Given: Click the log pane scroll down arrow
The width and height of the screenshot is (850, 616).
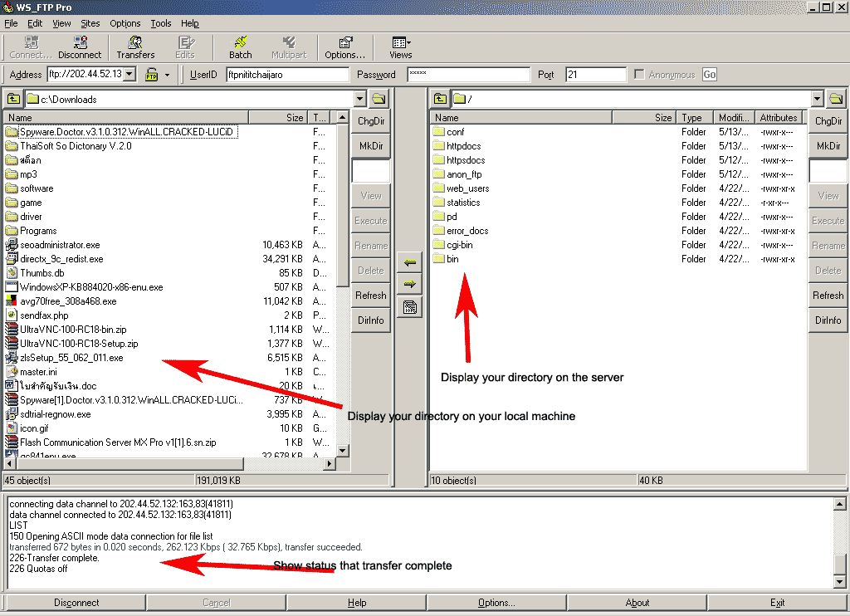Looking at the screenshot, I should (x=839, y=582).
